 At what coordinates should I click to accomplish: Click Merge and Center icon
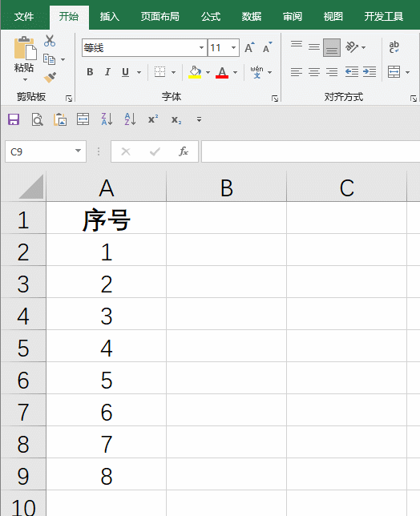coord(394,72)
